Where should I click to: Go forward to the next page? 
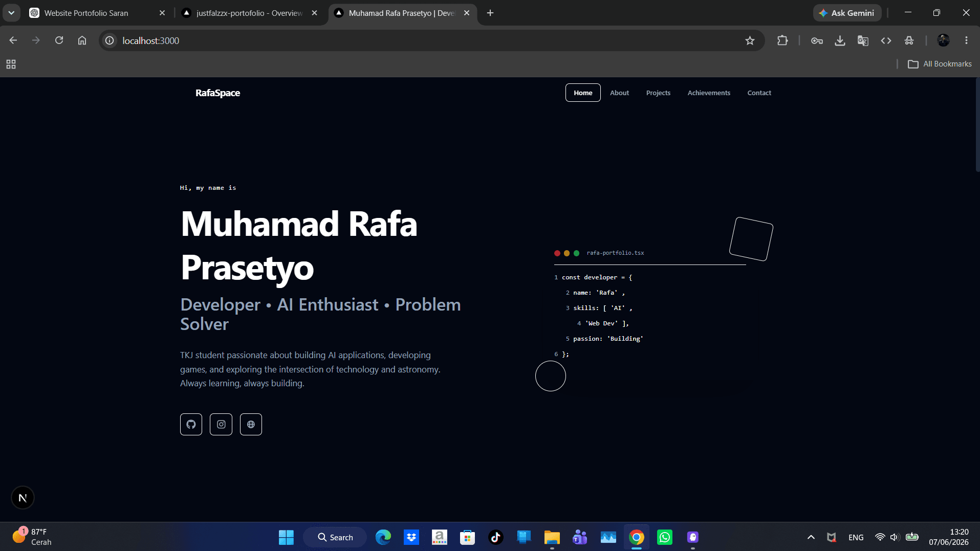(36, 40)
